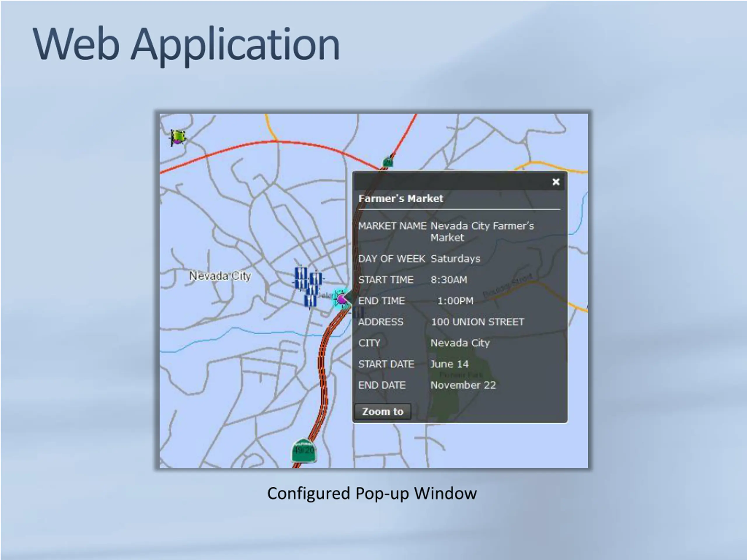Click the CITY value Nevada City in pop-up
This screenshot has height=560, width=747.
point(460,343)
